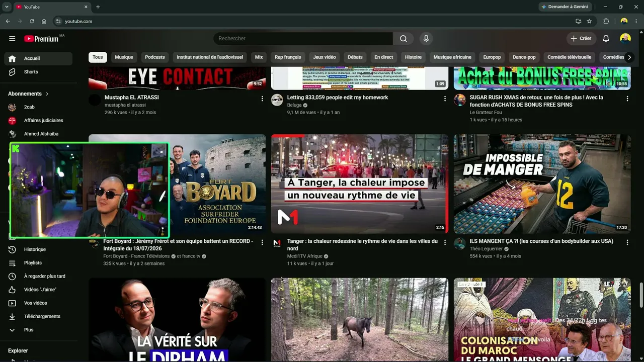Open options for Mustapha EL ATRASSI video
Screen dimensions: 644x362
pyautogui.click(x=262, y=99)
